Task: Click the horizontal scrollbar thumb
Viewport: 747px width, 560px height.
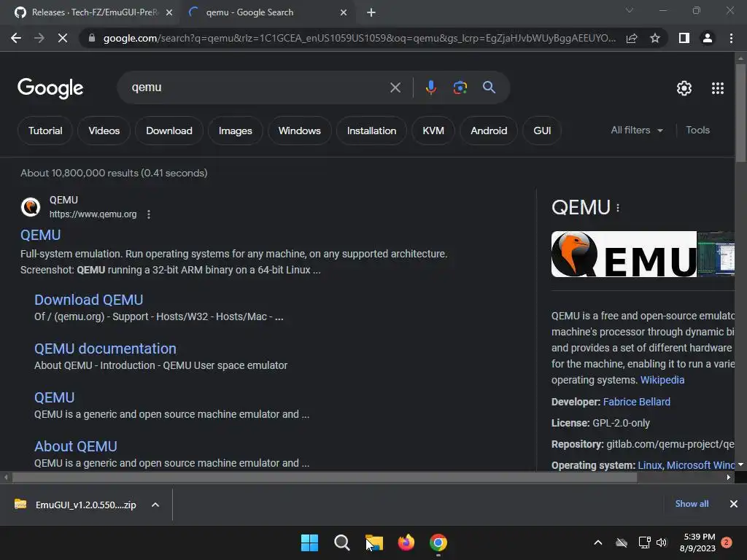Action: tap(324, 477)
